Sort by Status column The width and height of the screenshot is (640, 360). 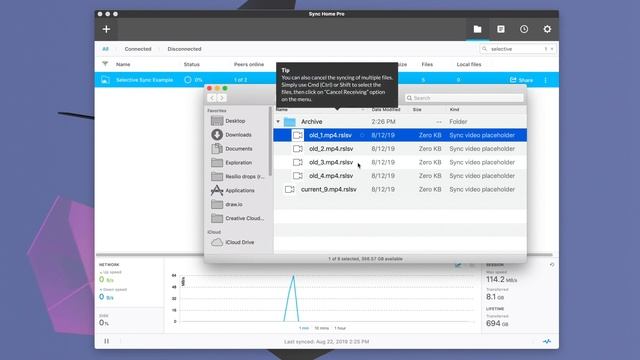[x=191, y=64]
